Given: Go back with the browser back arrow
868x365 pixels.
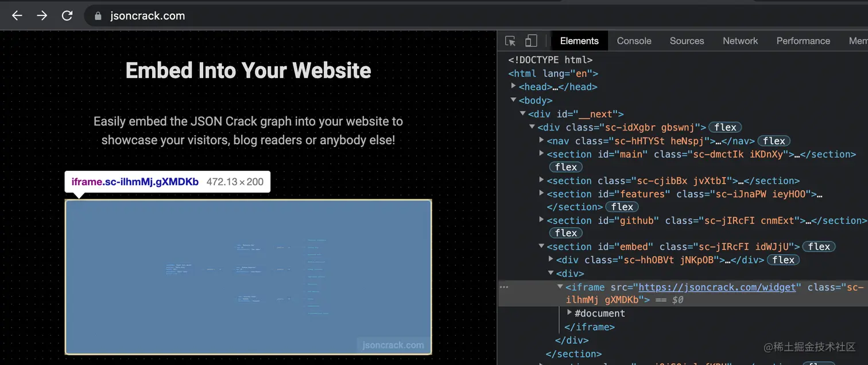Looking at the screenshot, I should pos(17,16).
